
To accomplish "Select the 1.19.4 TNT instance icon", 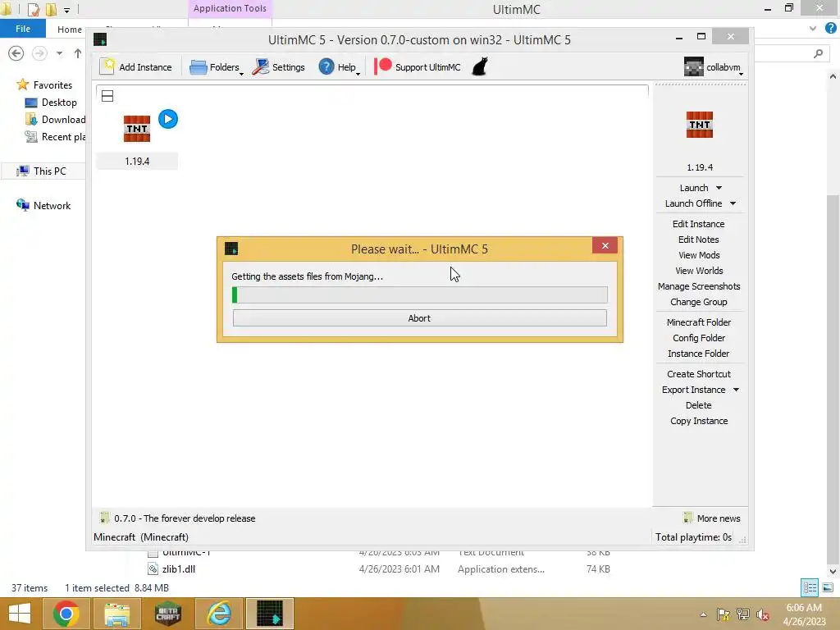I will tap(137, 129).
